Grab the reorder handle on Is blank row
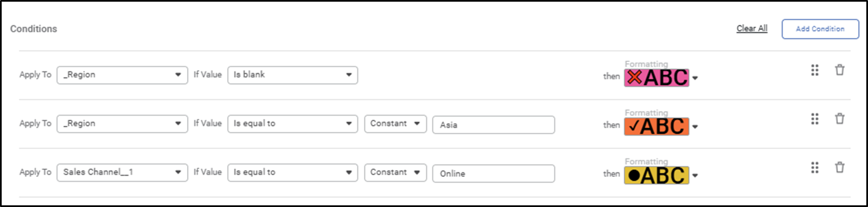868x207 pixels. (814, 70)
